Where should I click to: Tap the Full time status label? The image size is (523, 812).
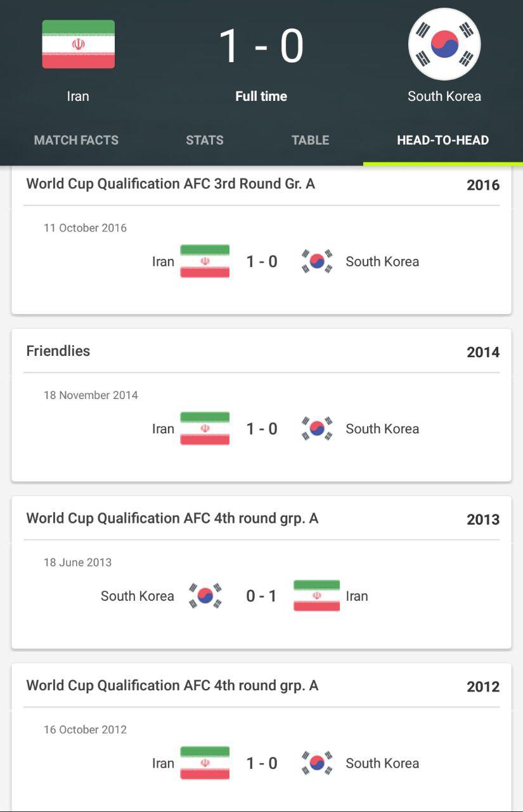[261, 96]
